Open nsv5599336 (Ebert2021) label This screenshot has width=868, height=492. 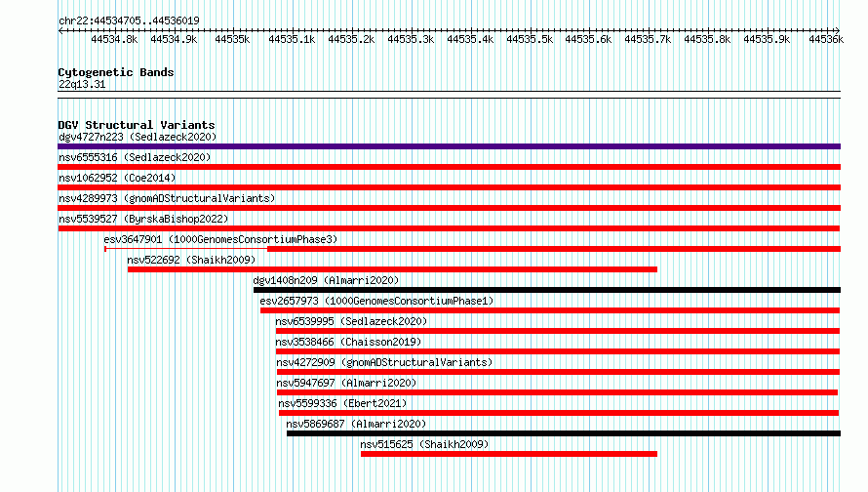(x=342, y=403)
